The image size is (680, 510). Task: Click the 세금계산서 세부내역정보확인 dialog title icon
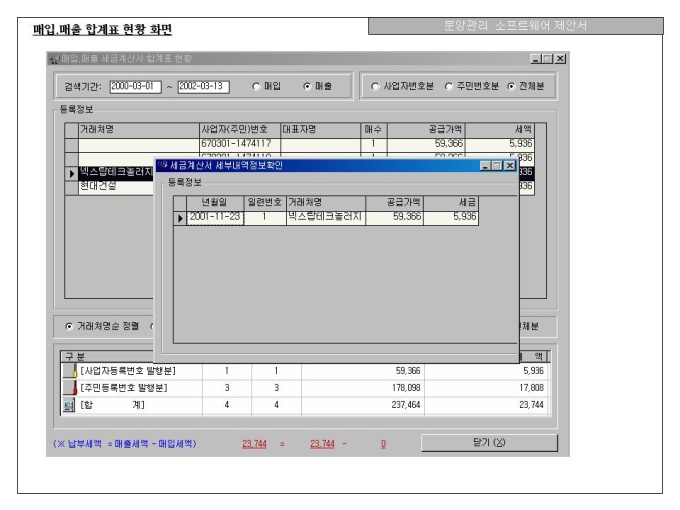tap(163, 165)
